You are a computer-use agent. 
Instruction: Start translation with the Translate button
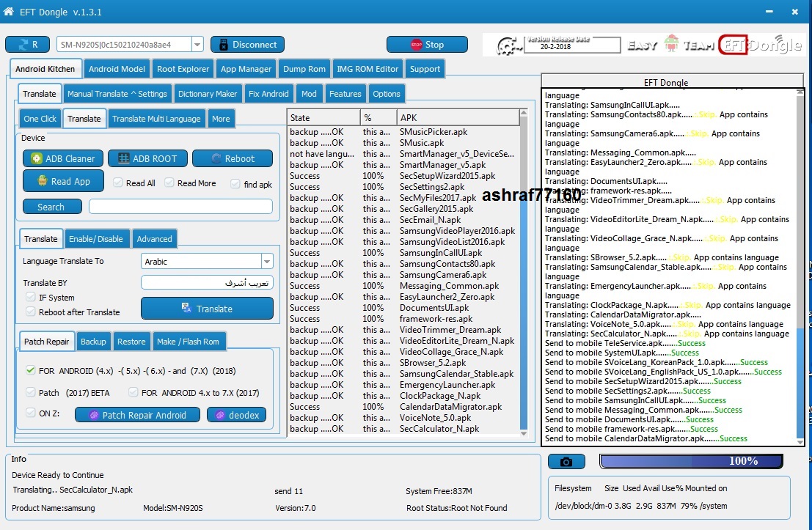pyautogui.click(x=207, y=309)
